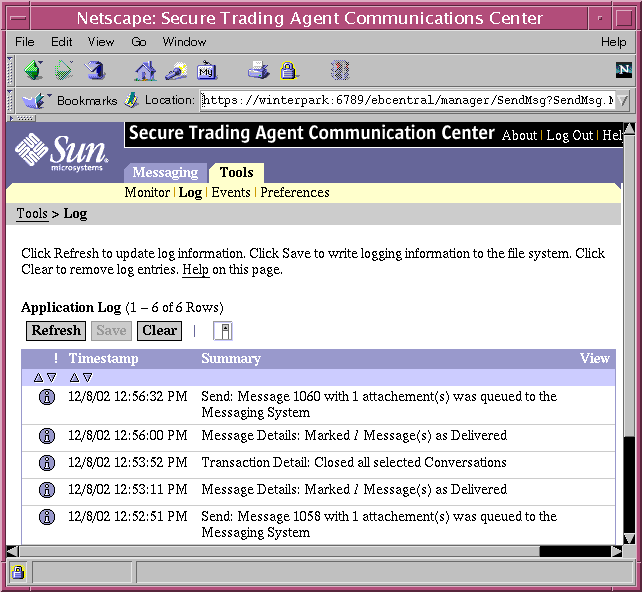Click info icon for 12:53:11 PM entry
The image size is (642, 592).
pos(47,490)
